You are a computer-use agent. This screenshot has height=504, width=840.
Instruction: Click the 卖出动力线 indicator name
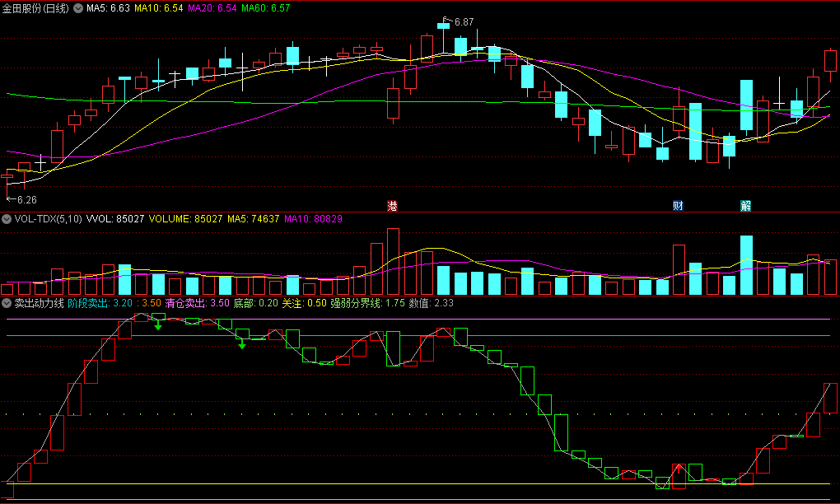39,303
